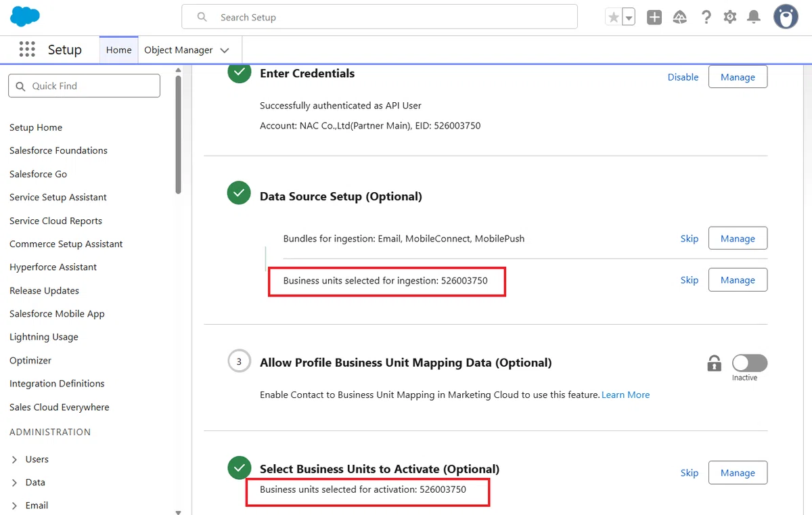
Task: Click the ADMINISTRATION sidebar section label
Action: (50, 432)
